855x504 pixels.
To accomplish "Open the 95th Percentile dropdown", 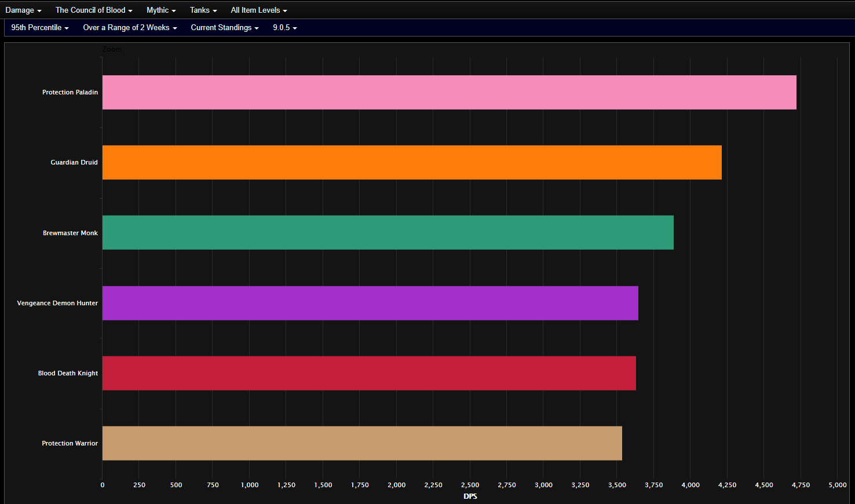I will point(40,27).
